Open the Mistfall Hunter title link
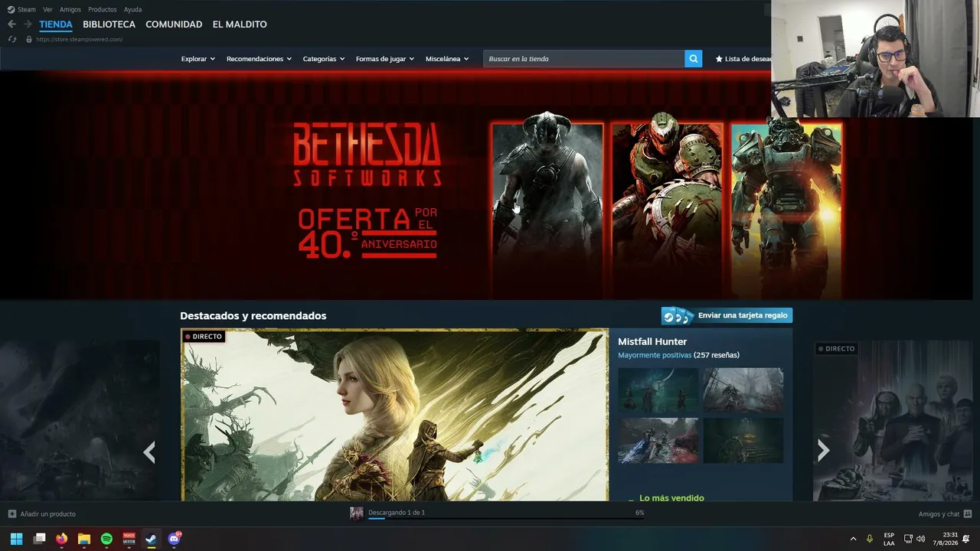Image resolution: width=980 pixels, height=551 pixels. point(652,341)
